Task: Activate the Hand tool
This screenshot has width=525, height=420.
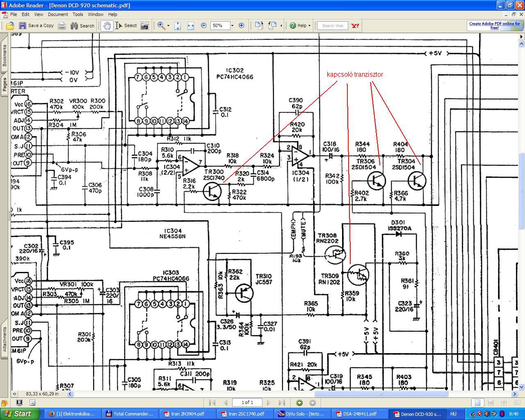Action: (x=107, y=26)
